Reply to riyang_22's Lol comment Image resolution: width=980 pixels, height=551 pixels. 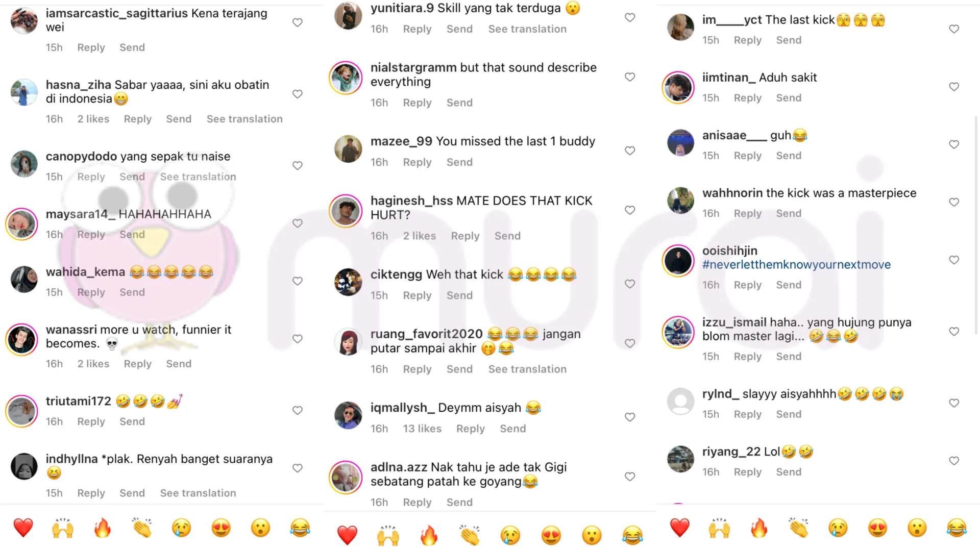click(747, 472)
